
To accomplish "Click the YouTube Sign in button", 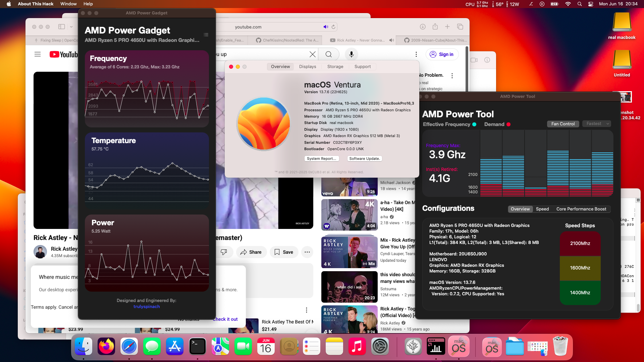I will tap(442, 54).
